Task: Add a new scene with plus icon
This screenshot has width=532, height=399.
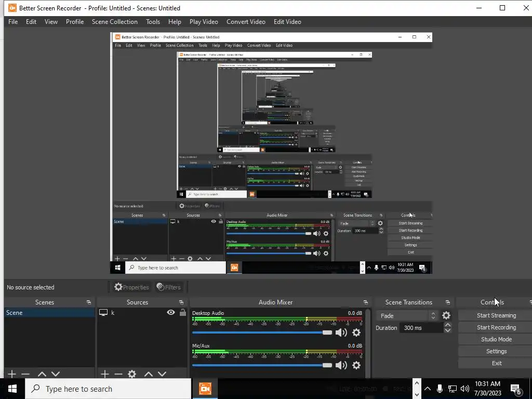Action: 12,374
